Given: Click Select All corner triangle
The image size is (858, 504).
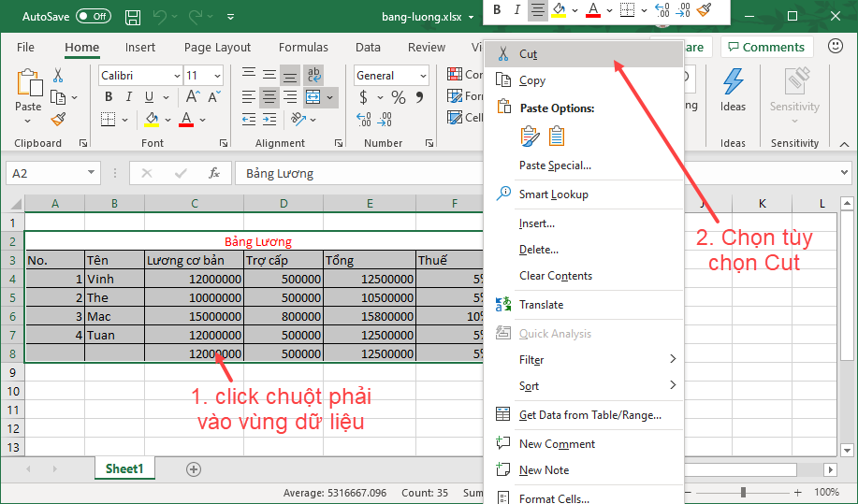Looking at the screenshot, I should tap(16, 205).
